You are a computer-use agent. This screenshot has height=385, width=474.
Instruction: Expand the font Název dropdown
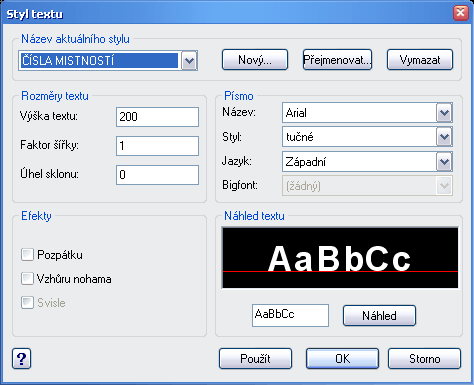[x=444, y=113]
